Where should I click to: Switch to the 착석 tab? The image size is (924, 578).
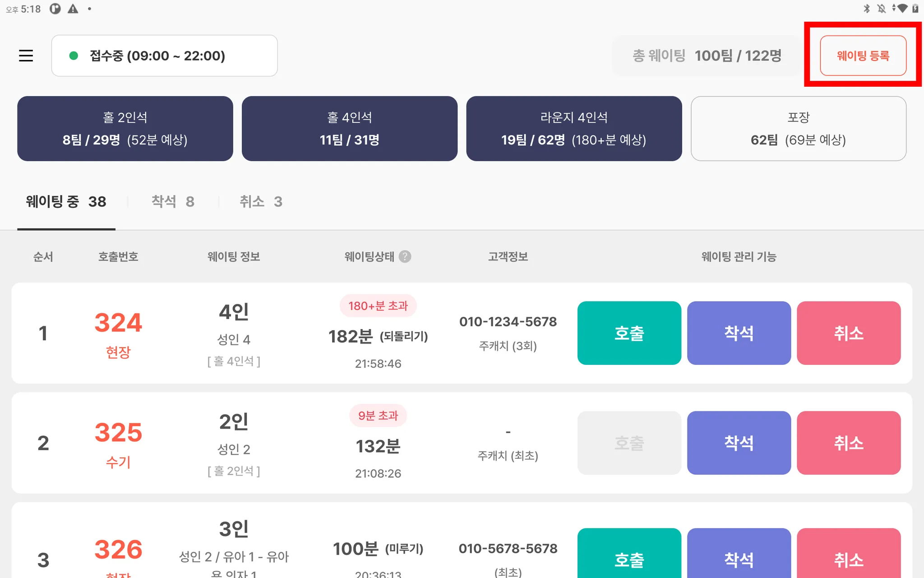point(173,201)
